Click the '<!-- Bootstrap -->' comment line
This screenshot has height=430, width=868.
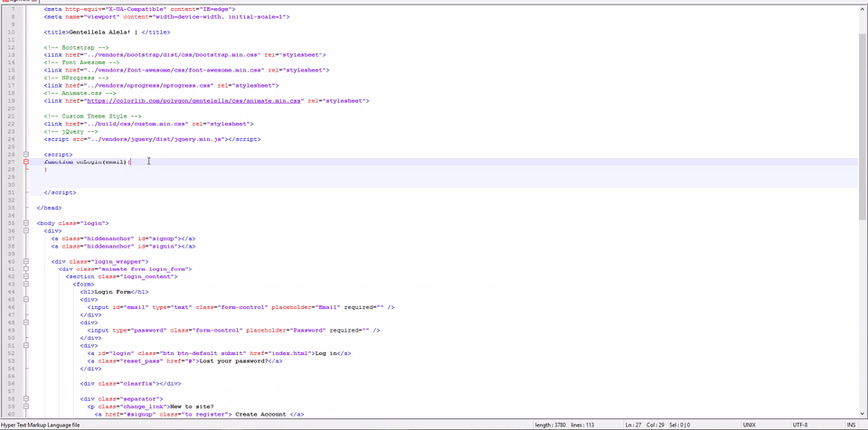click(76, 48)
